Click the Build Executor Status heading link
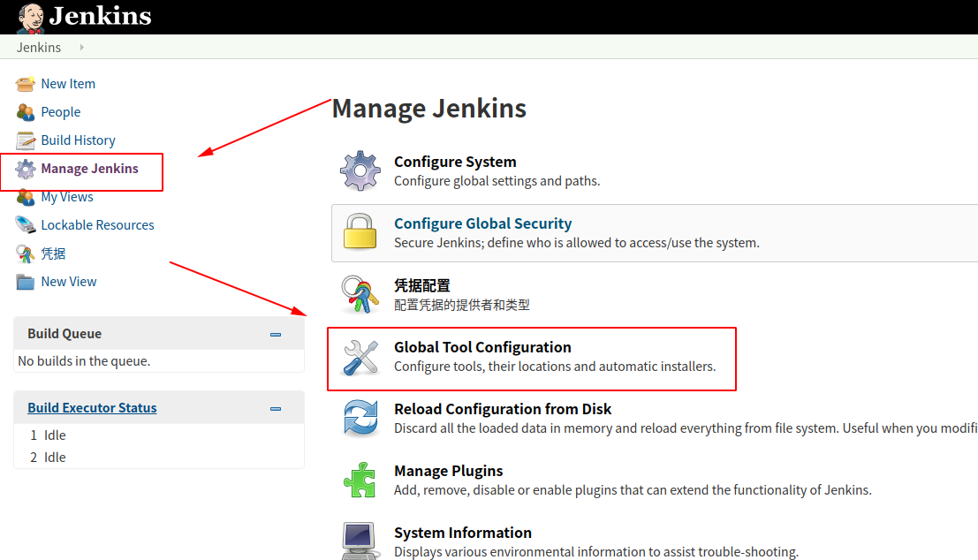Viewport: 978px width, 560px height. click(92, 407)
